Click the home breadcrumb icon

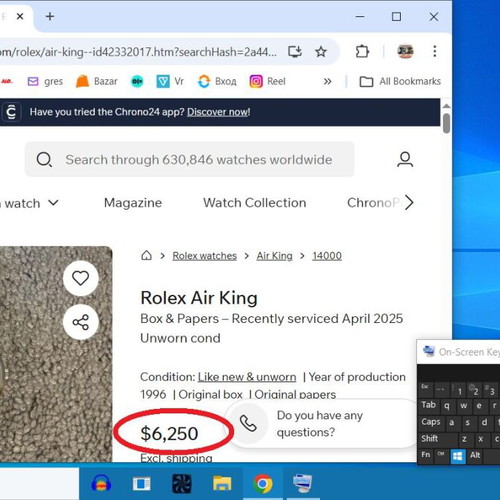pos(146,256)
